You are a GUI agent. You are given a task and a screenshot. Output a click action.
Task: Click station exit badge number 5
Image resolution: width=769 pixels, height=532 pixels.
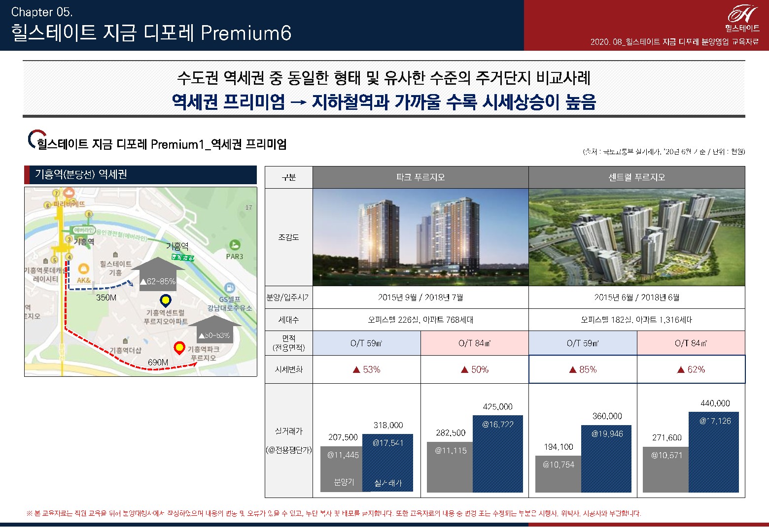(x=55, y=260)
